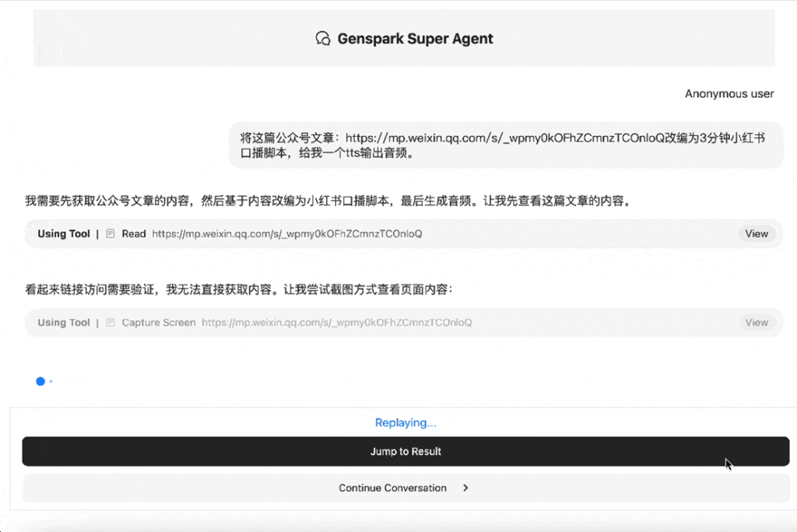This screenshot has width=797, height=532.
Task: Click the document icon beside Read
Action: point(111,233)
